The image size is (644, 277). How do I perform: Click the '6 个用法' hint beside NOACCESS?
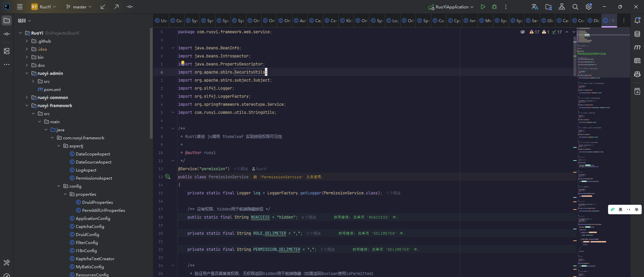click(x=309, y=217)
